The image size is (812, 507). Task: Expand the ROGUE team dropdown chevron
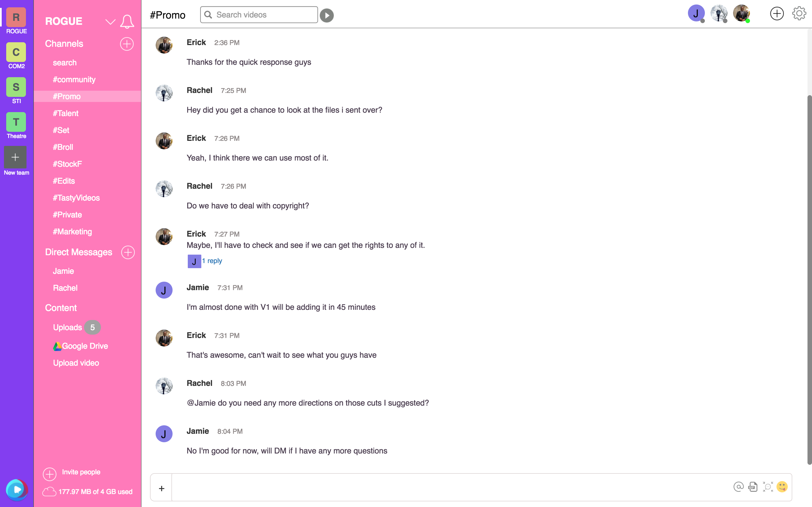click(x=111, y=22)
